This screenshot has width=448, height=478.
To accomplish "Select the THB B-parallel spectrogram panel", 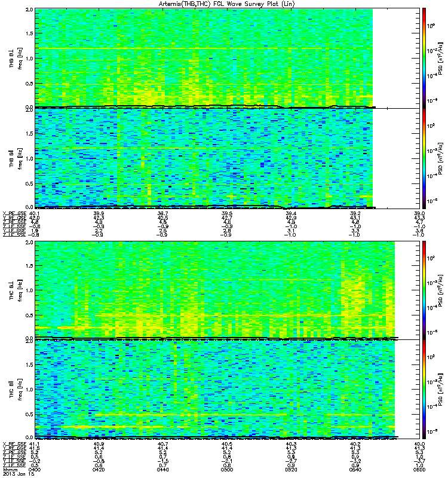I will click(227, 158).
